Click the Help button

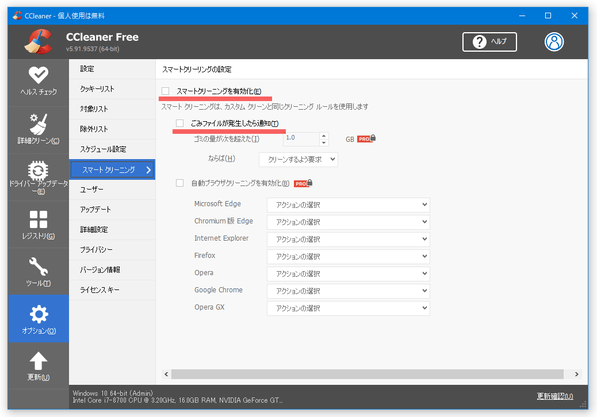489,42
